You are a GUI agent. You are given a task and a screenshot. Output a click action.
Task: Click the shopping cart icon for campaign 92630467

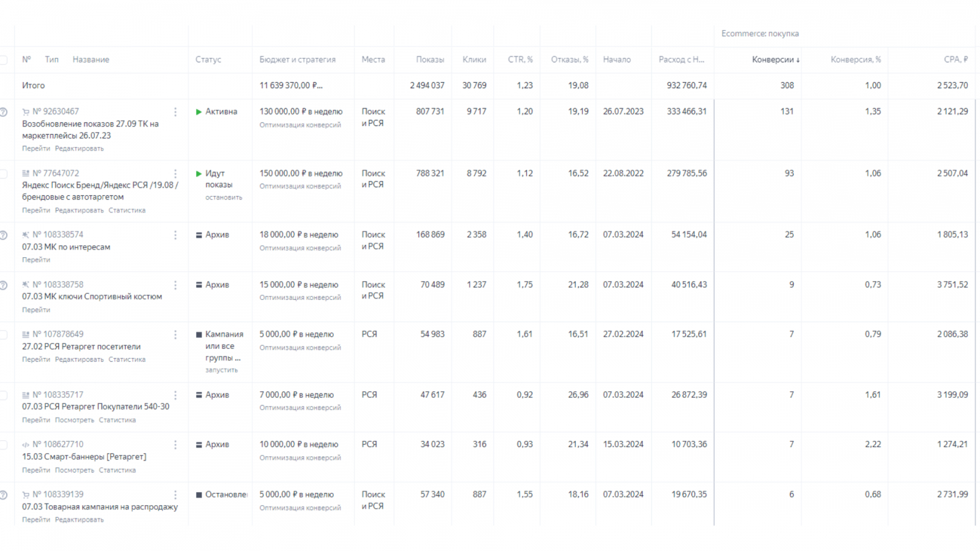[26, 112]
